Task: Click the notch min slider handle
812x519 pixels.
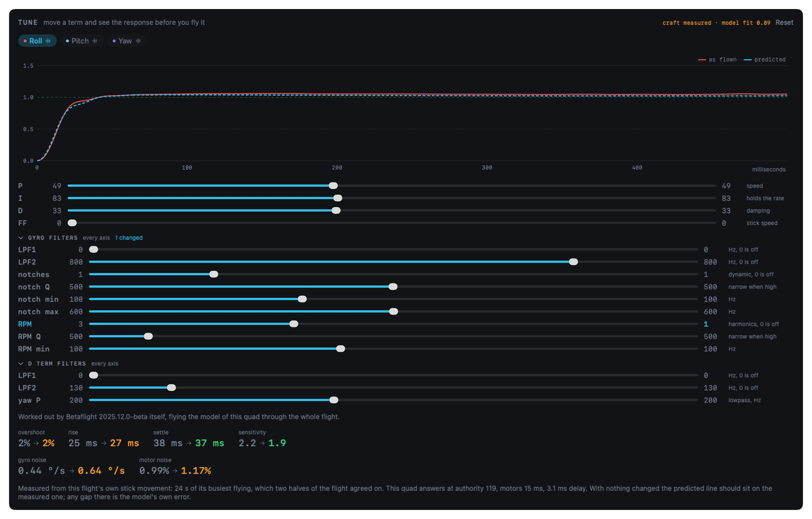Action: click(x=302, y=299)
